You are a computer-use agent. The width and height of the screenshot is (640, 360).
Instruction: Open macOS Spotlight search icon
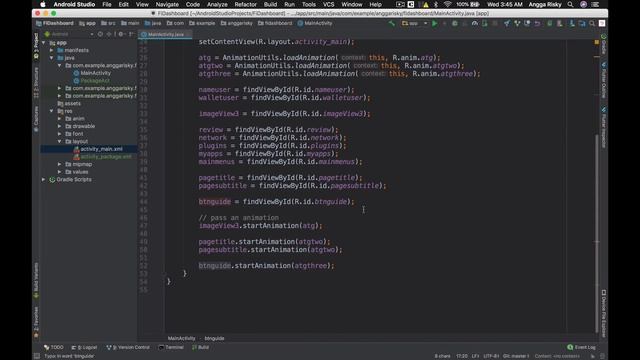570,4
